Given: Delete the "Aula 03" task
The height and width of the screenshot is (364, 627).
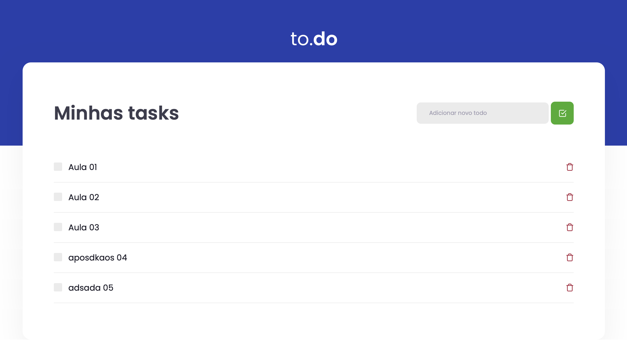Looking at the screenshot, I should pyautogui.click(x=570, y=227).
